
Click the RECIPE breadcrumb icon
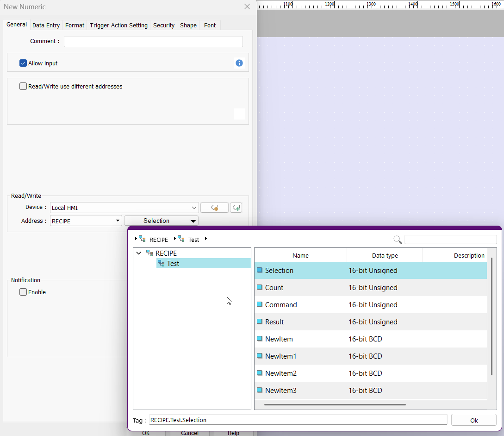coord(142,239)
